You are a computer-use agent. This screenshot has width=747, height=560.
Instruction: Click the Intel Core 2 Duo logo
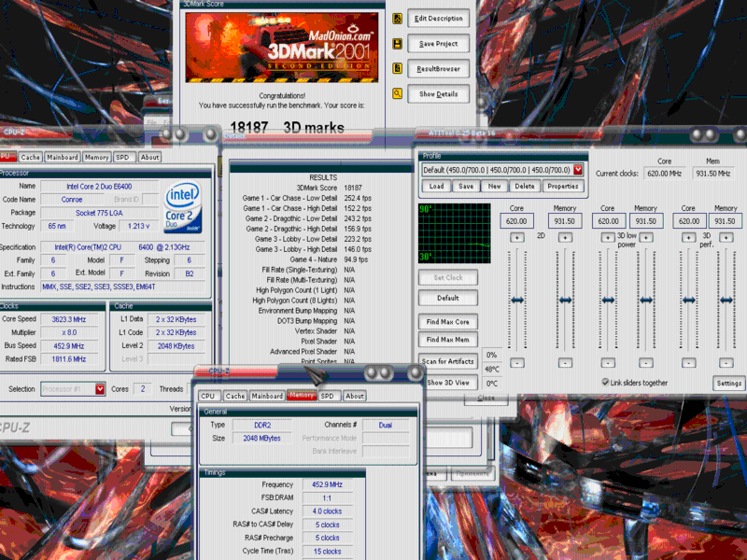[x=183, y=207]
